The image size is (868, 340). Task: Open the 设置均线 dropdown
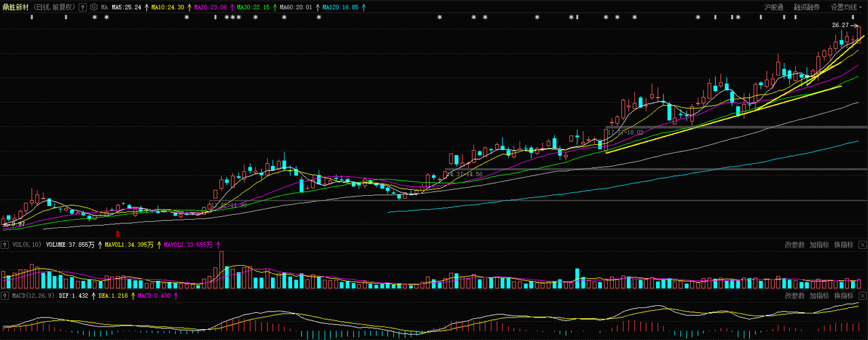pos(847,7)
